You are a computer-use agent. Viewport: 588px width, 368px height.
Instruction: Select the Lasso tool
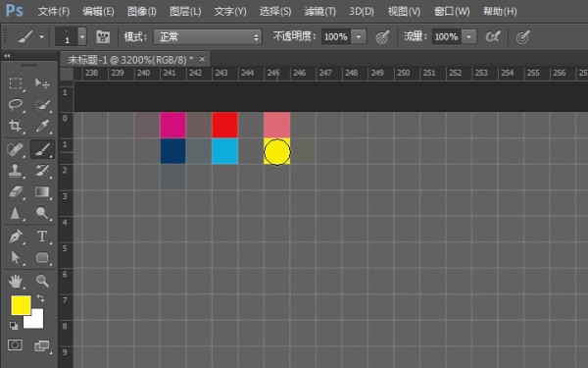[15, 105]
